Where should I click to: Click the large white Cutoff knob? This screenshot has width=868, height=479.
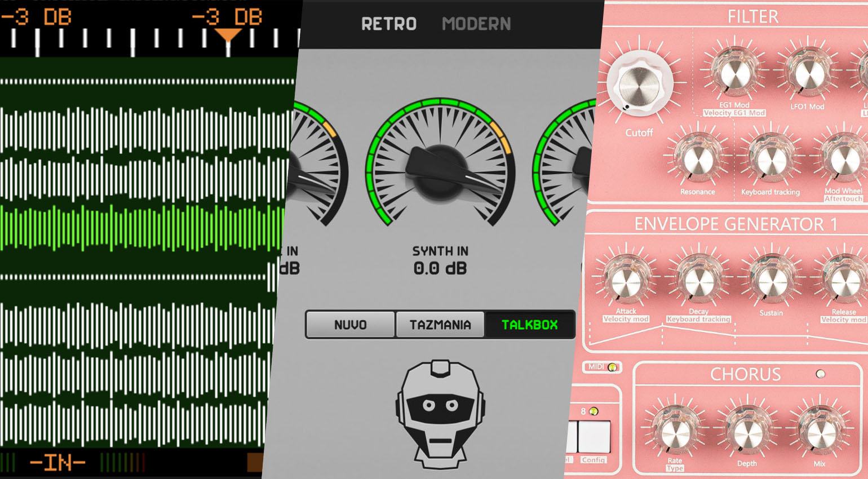(640, 85)
